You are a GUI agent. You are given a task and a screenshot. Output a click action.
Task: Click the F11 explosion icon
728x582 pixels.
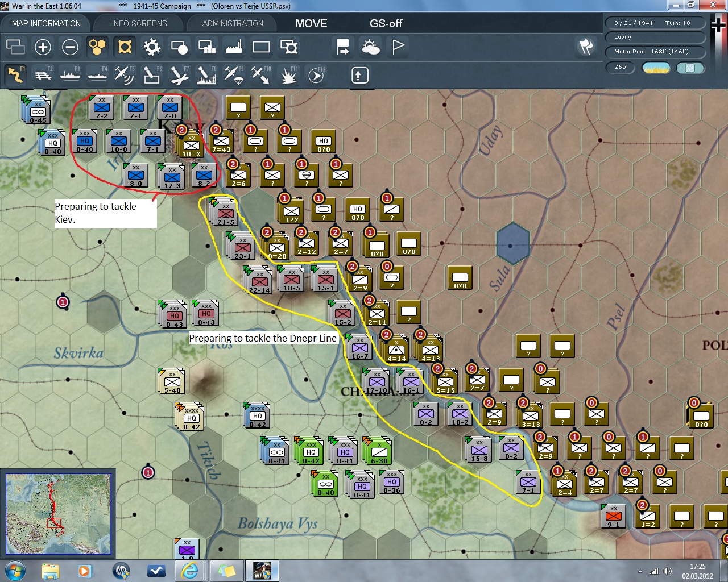coord(288,75)
